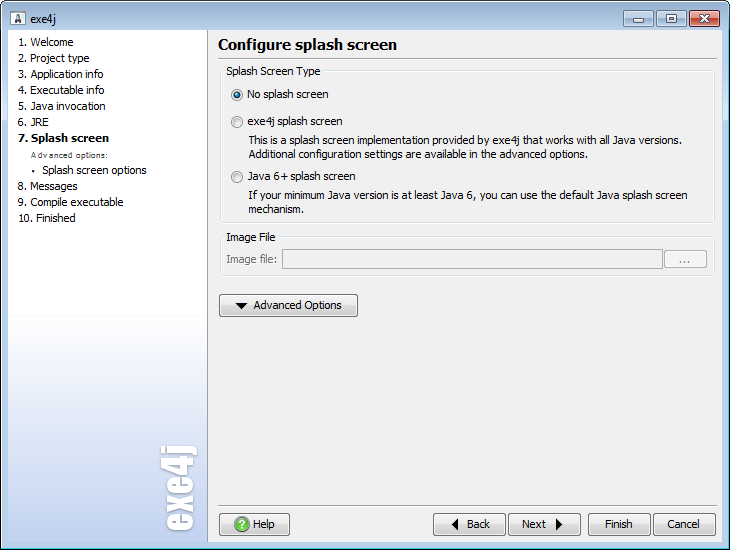
Task: Open the Help button
Action: tap(254, 524)
